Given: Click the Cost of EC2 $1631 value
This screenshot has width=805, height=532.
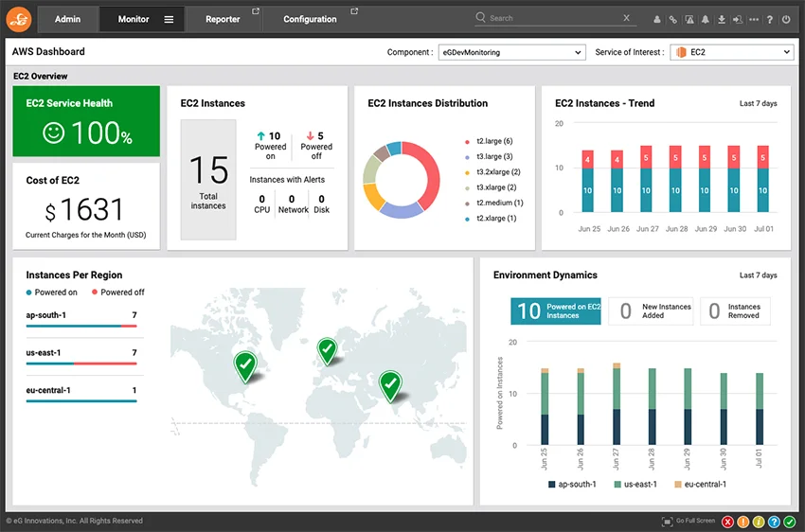Looking at the screenshot, I should (84, 210).
